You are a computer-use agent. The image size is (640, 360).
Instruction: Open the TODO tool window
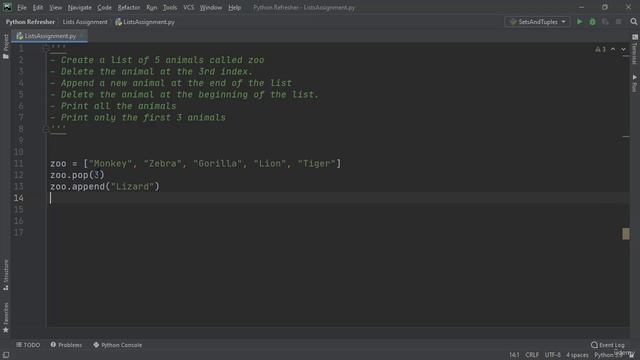28,345
